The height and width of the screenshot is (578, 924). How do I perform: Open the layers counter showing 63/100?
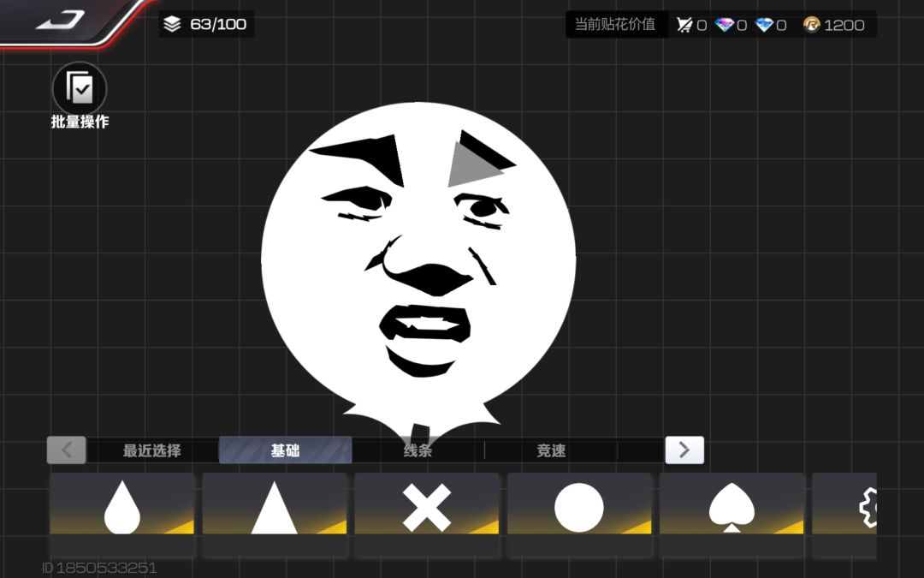click(x=206, y=24)
